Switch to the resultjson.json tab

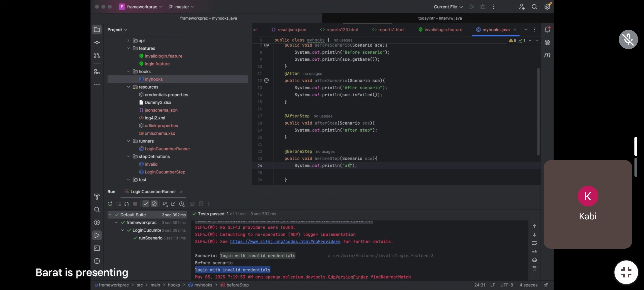click(x=289, y=30)
